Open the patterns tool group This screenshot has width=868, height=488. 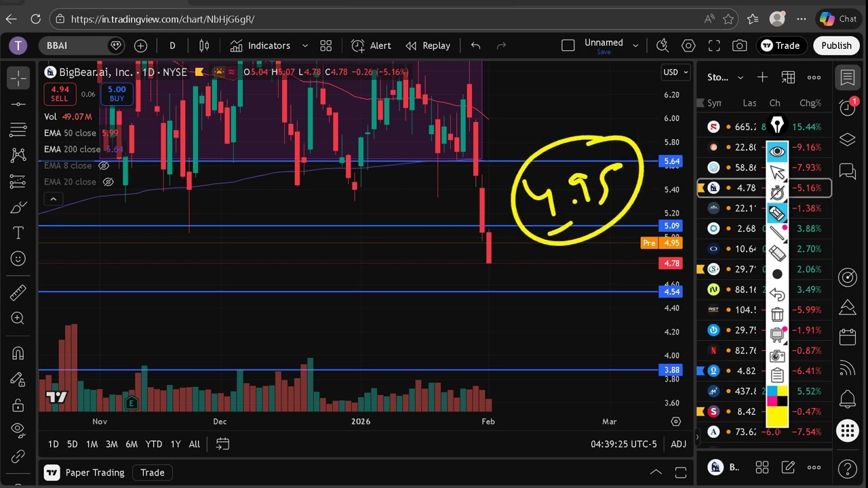(x=18, y=155)
